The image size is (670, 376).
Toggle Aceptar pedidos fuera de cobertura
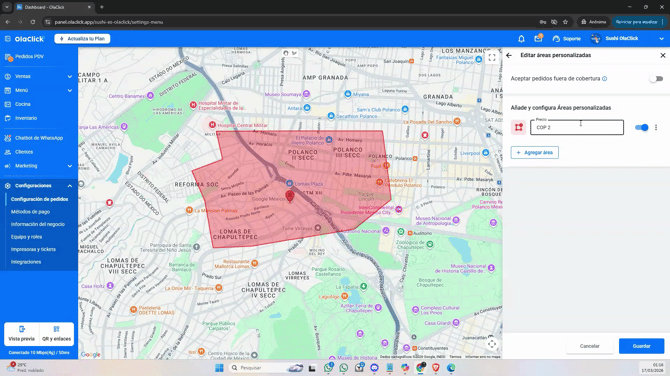656,79
